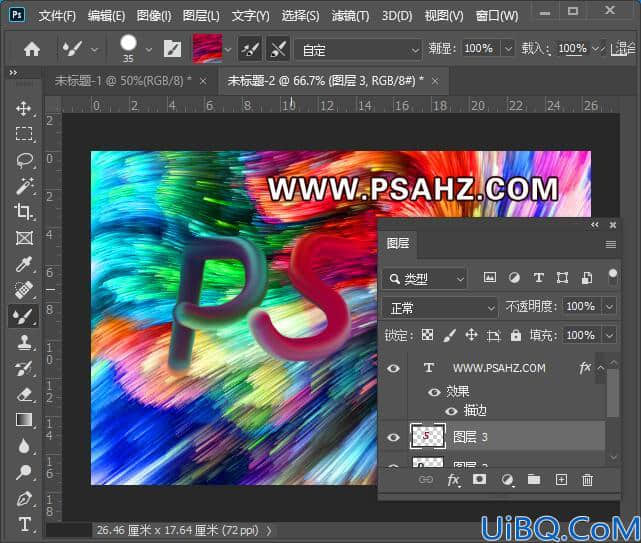
Task: Select the Eyedropper tool
Action: point(24,264)
